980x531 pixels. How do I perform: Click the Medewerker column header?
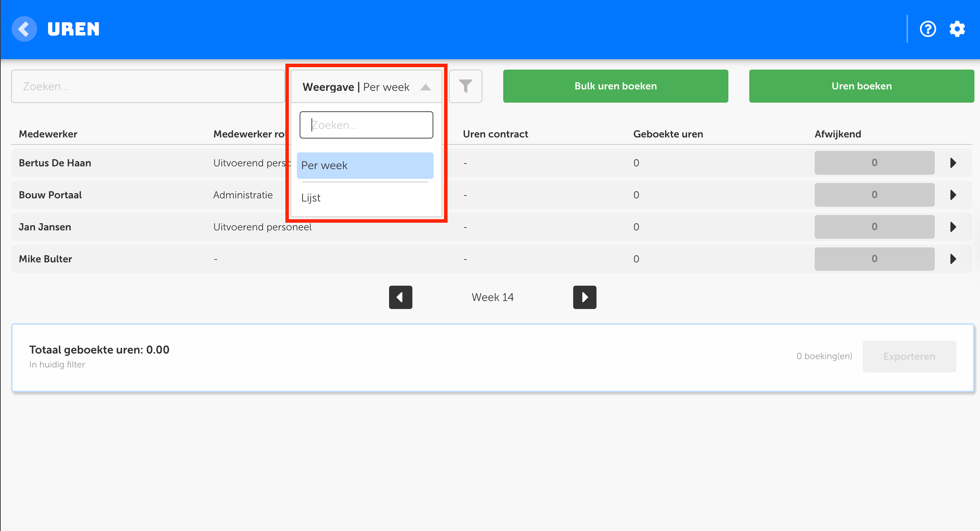tap(48, 134)
